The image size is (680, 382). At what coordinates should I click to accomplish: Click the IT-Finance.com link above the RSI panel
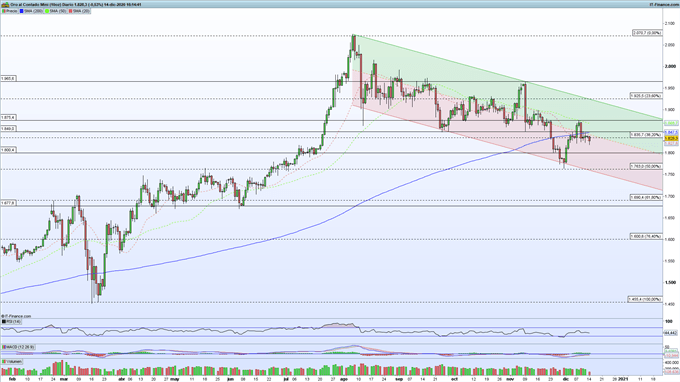[16, 317]
